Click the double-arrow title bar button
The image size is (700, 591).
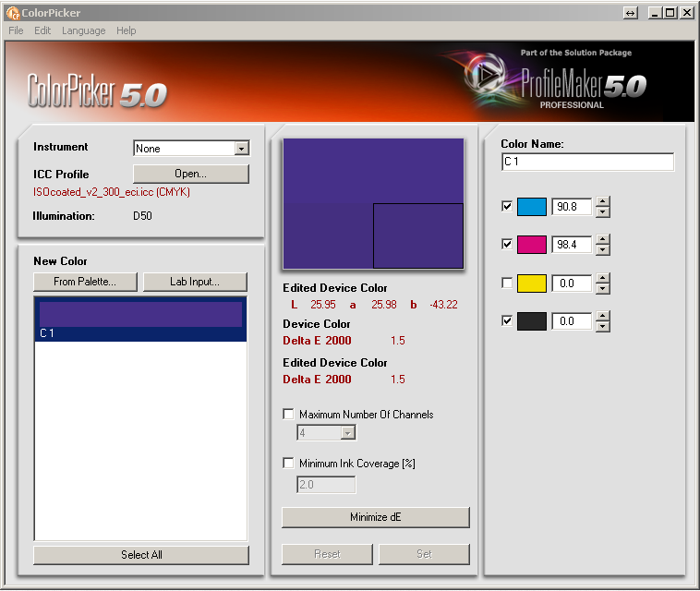tap(630, 13)
